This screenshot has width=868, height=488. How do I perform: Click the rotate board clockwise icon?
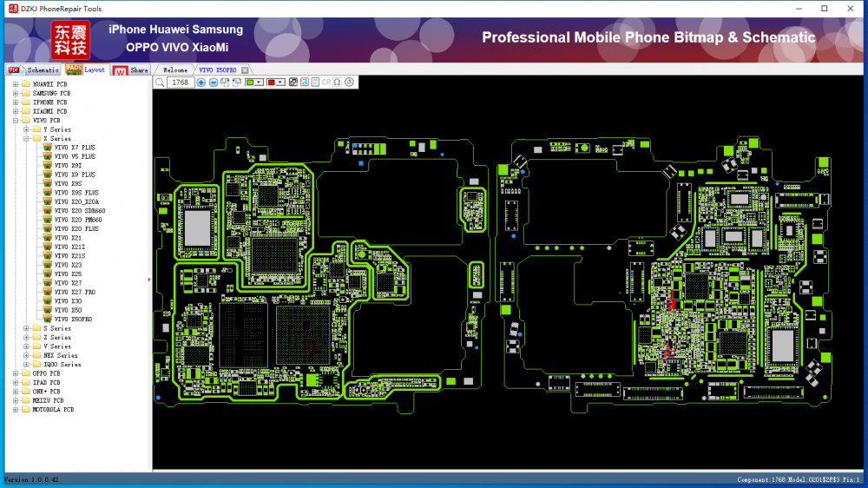225,82
